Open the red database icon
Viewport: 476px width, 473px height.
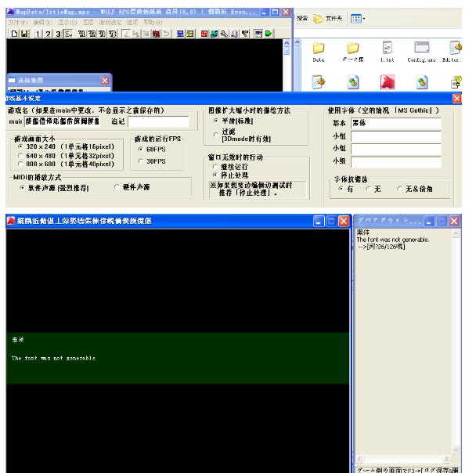(204, 34)
